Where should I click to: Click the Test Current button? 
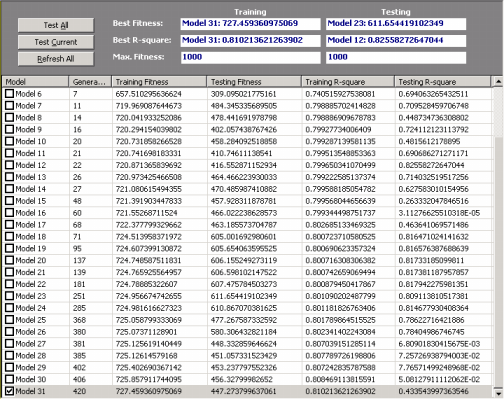pos(56,42)
